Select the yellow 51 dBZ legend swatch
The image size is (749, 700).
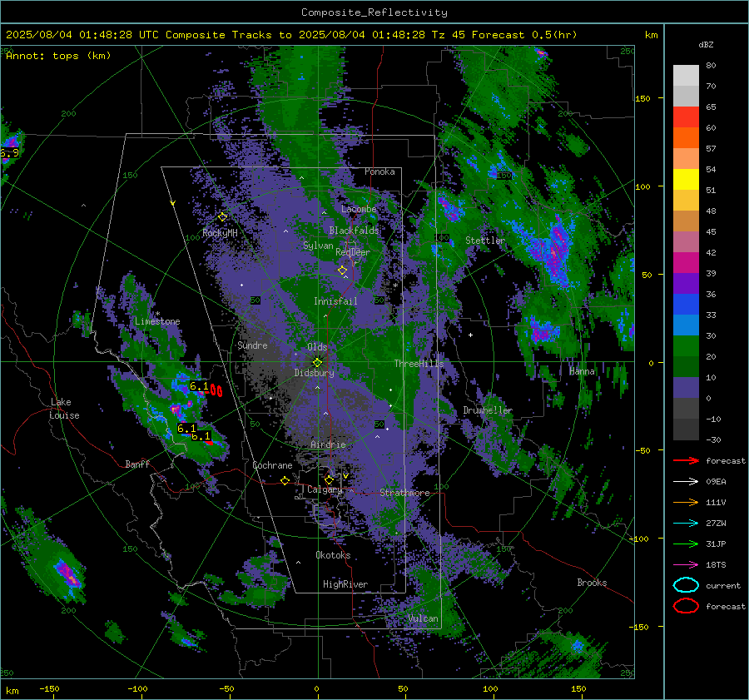[x=686, y=180]
